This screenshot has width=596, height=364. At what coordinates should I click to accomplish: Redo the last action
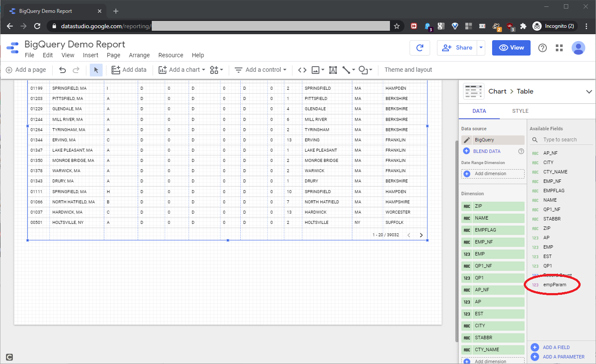pos(76,70)
